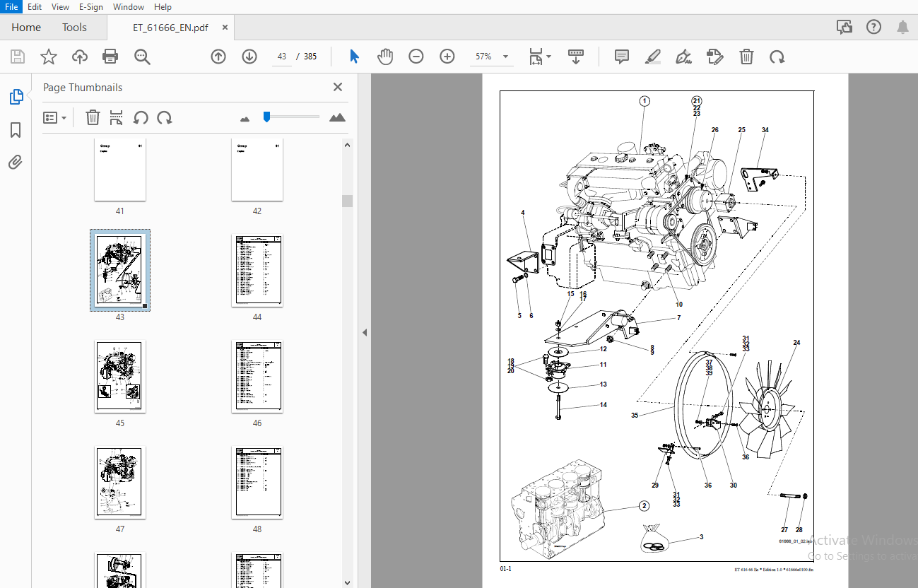Click the thumbnails panel scrollbar handle
918x588 pixels.
coord(347,201)
